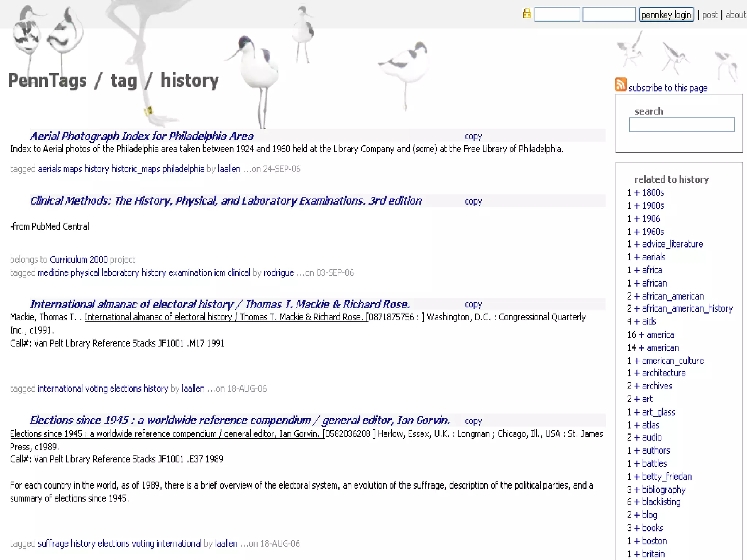Select the african_american_history related tag
Image resolution: width=747 pixels, height=560 pixels.
tap(687, 308)
